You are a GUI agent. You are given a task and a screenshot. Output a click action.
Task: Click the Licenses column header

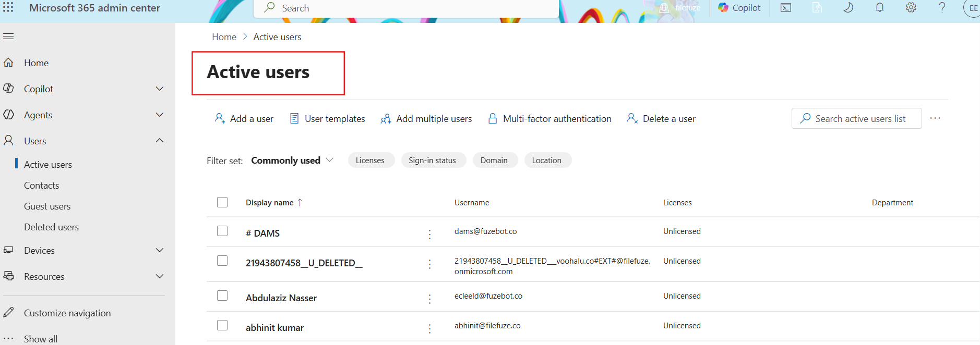click(x=677, y=203)
